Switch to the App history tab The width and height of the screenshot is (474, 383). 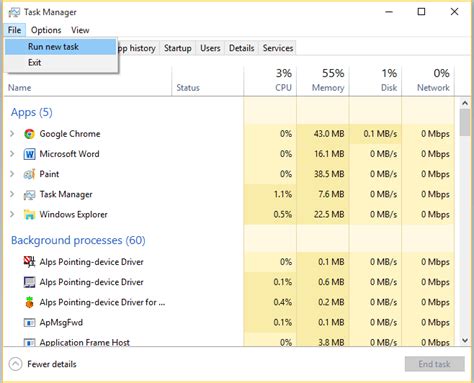click(x=138, y=48)
